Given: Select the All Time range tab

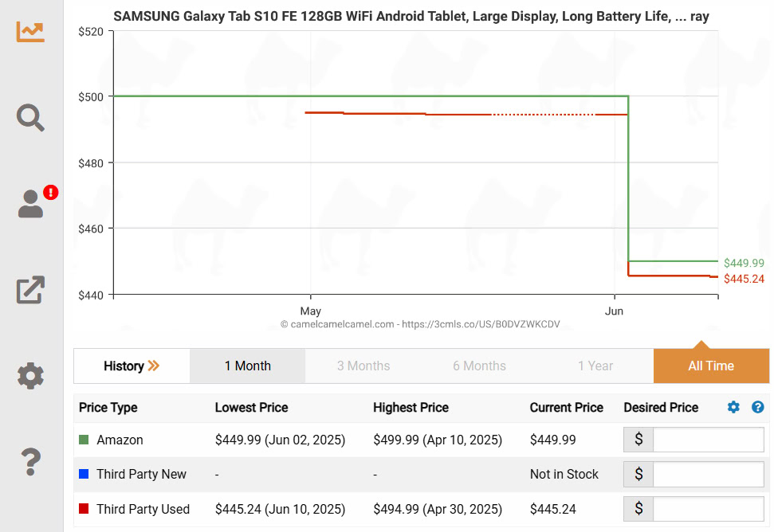Looking at the screenshot, I should 710,366.
